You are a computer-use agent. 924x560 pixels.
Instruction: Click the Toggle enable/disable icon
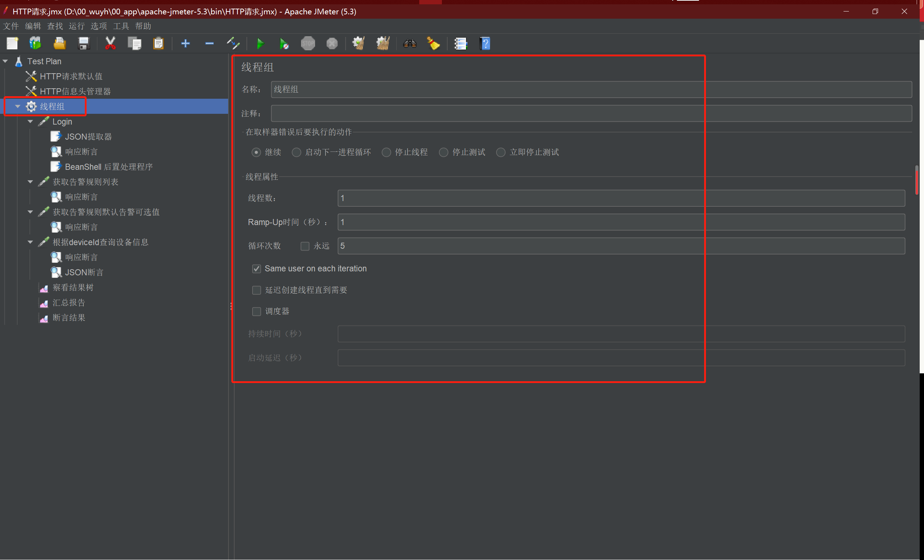click(x=233, y=43)
